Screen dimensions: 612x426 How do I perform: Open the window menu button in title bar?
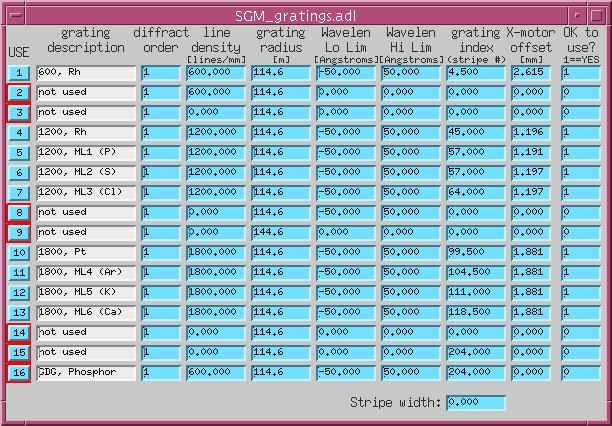click(17, 16)
